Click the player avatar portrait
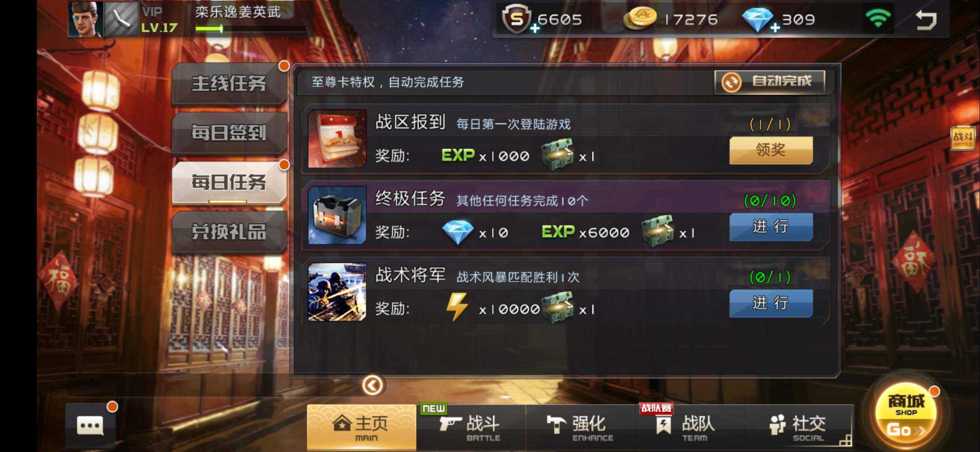 pyautogui.click(x=85, y=19)
